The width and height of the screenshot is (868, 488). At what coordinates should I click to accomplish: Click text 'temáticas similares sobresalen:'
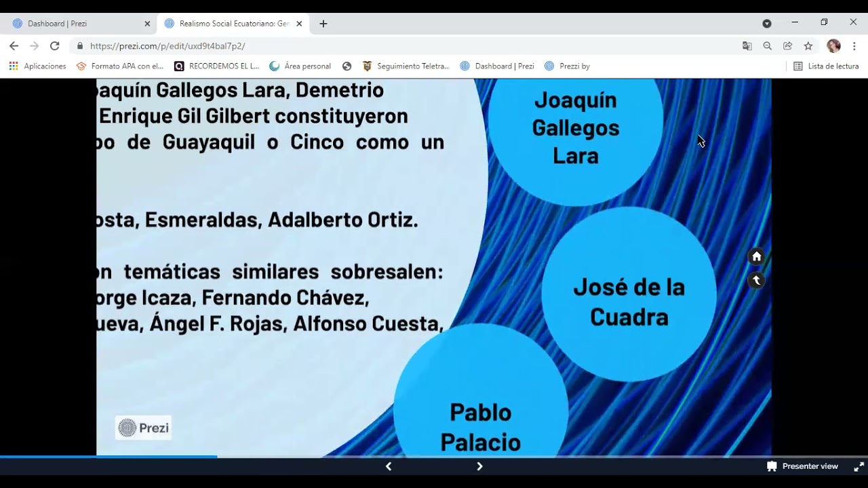click(283, 272)
